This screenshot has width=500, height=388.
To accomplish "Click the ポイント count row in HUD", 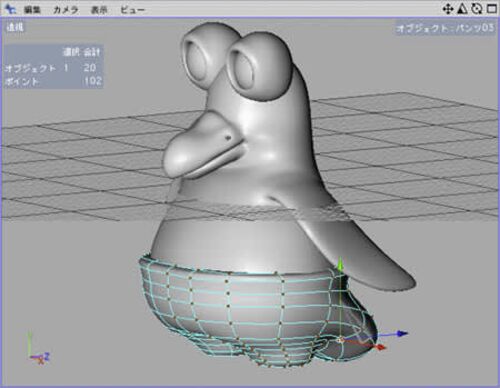I will tap(53, 81).
